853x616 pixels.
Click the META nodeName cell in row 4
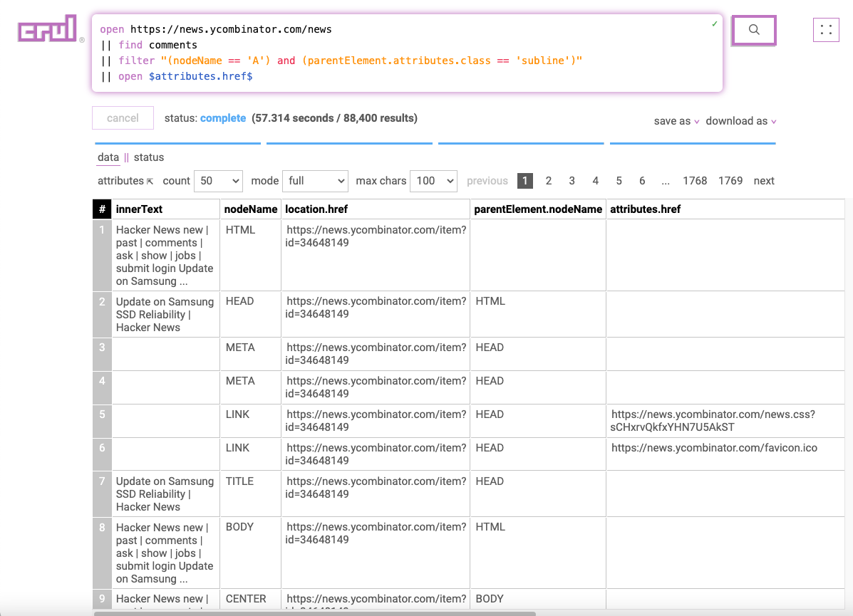(x=251, y=387)
